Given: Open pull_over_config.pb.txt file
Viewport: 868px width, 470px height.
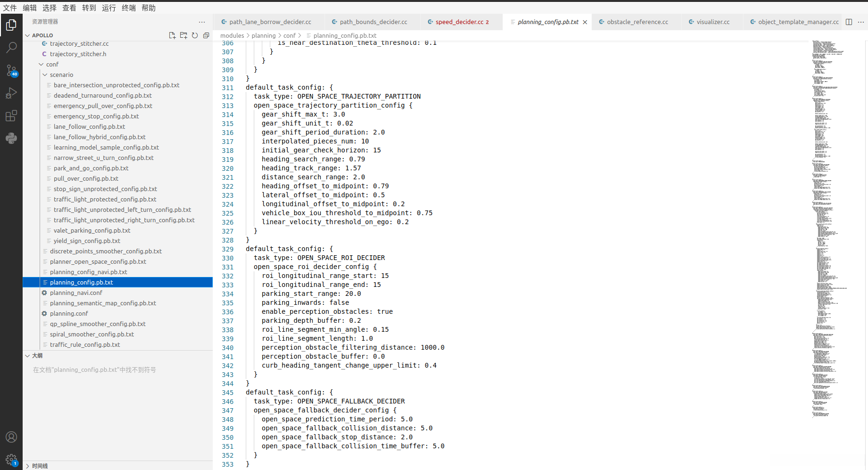Looking at the screenshot, I should coord(86,178).
